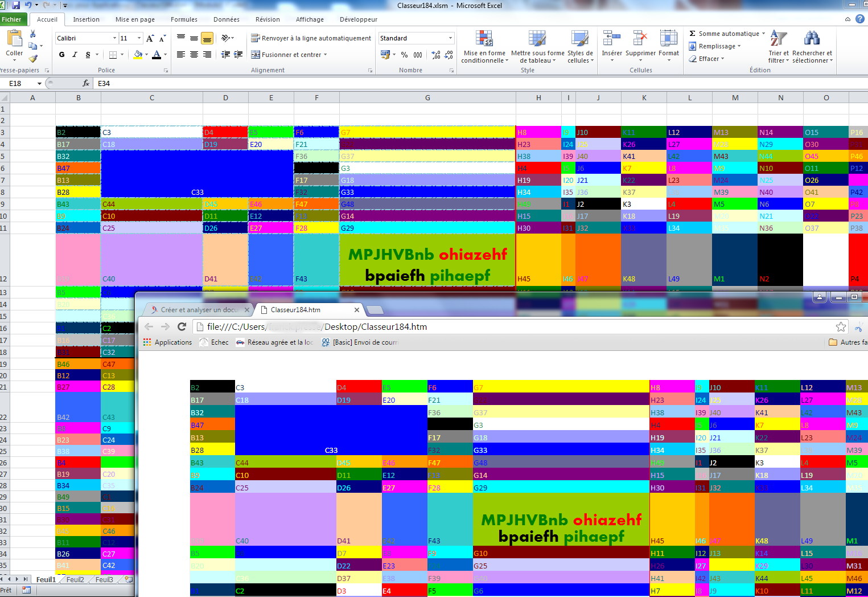Click the fill color paint bucket icon
The height and width of the screenshot is (597, 868).
pyautogui.click(x=137, y=55)
